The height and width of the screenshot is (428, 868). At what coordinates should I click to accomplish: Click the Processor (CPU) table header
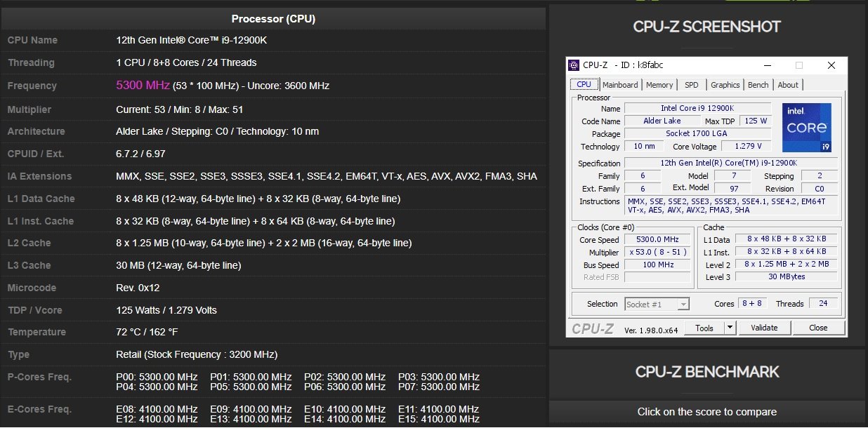tap(273, 19)
